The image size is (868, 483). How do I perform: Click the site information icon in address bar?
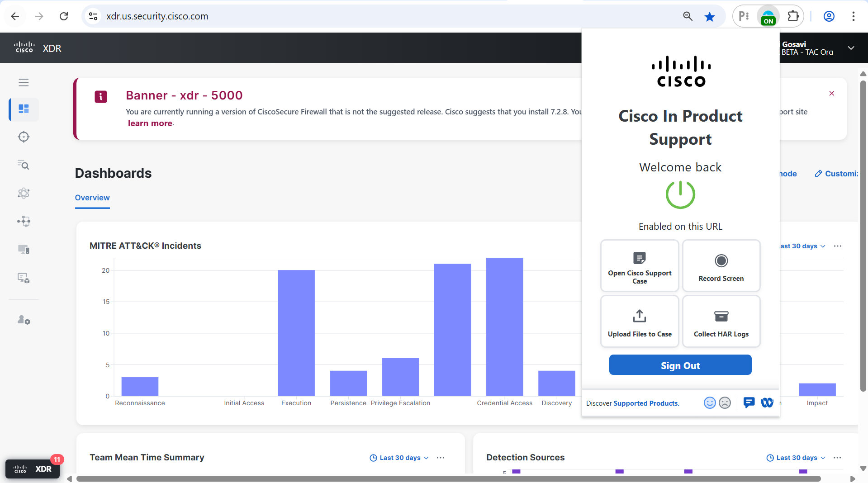(x=93, y=16)
